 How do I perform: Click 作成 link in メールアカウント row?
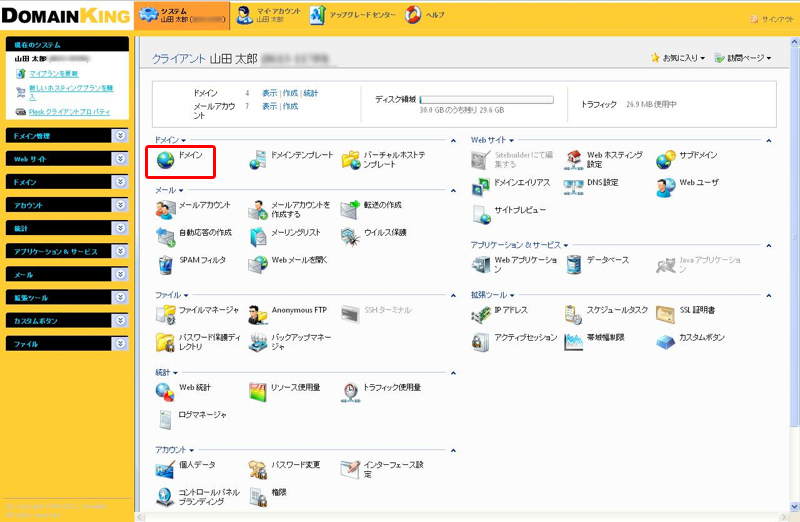click(290, 106)
